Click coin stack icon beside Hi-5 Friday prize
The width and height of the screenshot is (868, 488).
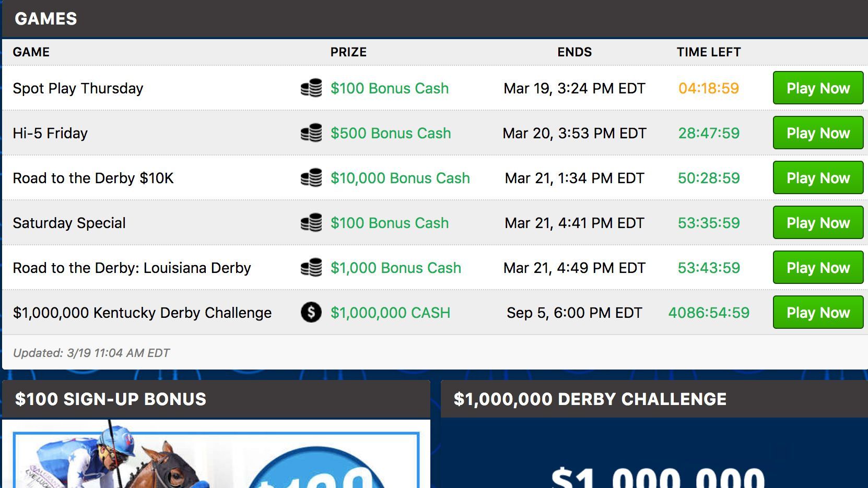point(311,133)
